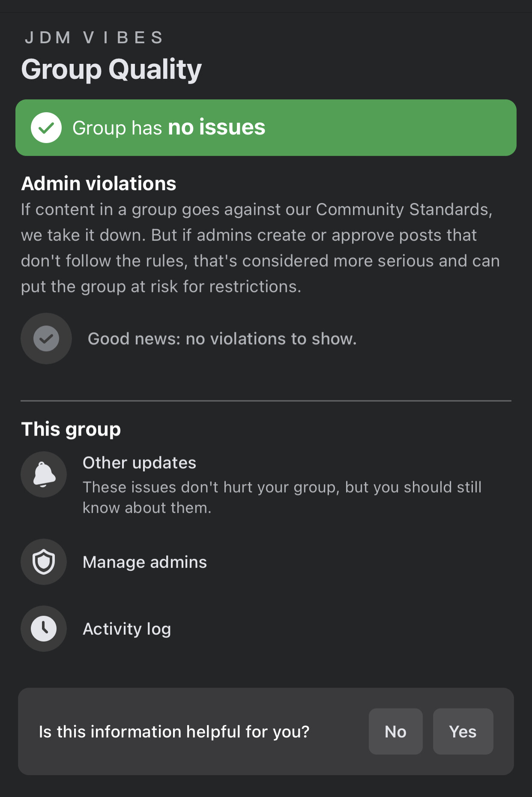Click the divider line above This group
532x797 pixels.
tap(266, 401)
